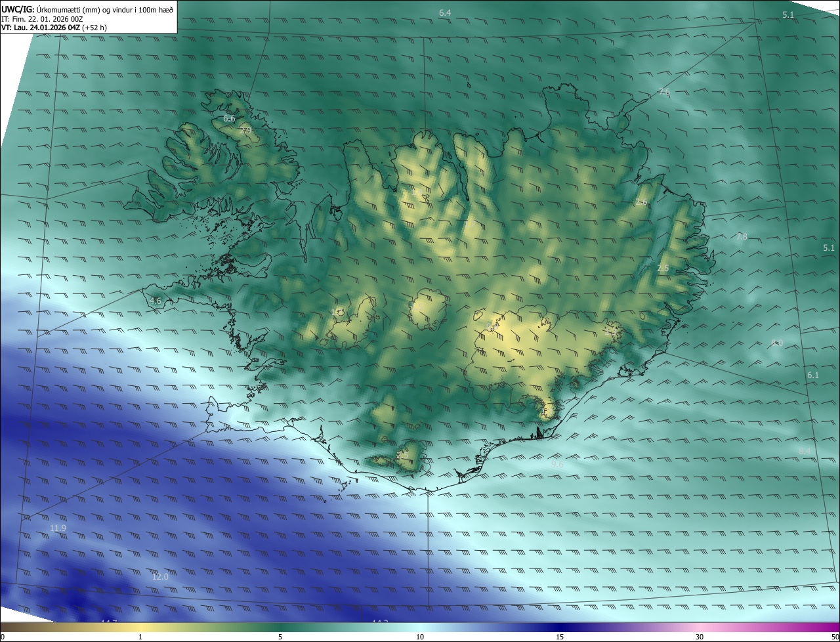This screenshot has height=642, width=840.
Task: Click the '1' tick on the color scale
Action: click(140, 637)
